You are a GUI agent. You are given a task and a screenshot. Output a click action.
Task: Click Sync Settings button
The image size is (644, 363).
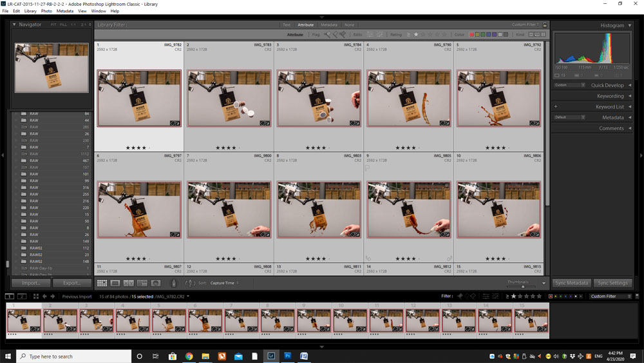point(612,283)
